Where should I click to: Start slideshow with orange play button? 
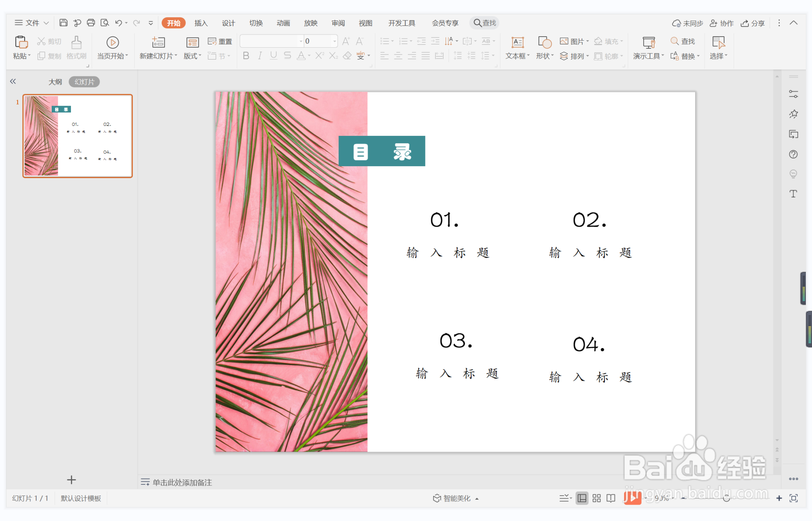click(x=632, y=498)
